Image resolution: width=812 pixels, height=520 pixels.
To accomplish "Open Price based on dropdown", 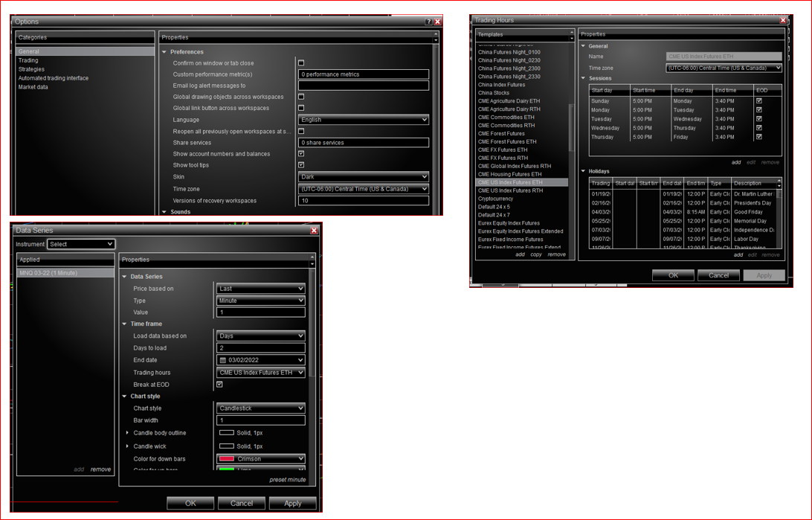I will tap(260, 289).
